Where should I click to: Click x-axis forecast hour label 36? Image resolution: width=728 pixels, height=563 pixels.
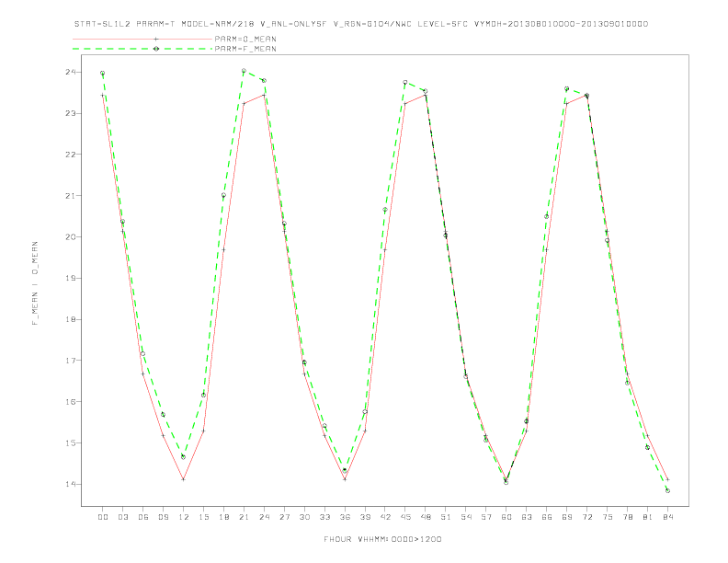345,517
